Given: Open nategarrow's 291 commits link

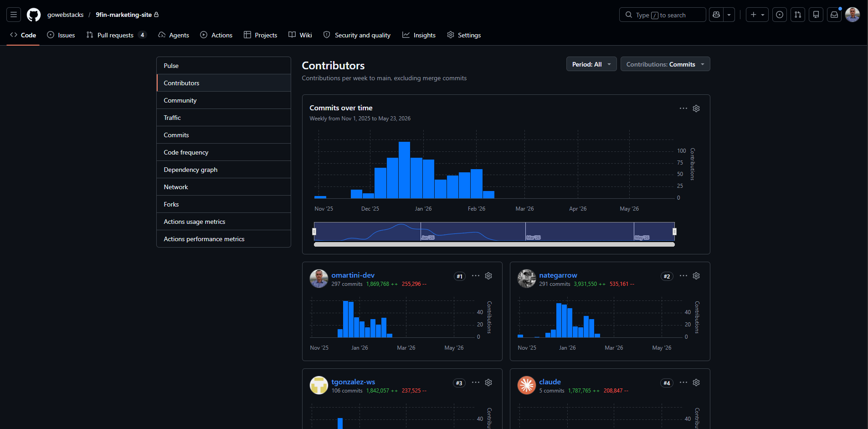Looking at the screenshot, I should (555, 284).
